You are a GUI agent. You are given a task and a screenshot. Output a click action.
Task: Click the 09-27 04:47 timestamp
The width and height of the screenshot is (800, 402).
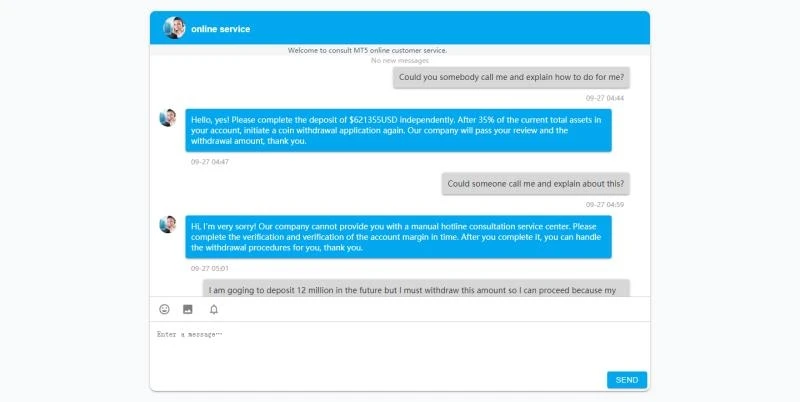click(x=210, y=162)
